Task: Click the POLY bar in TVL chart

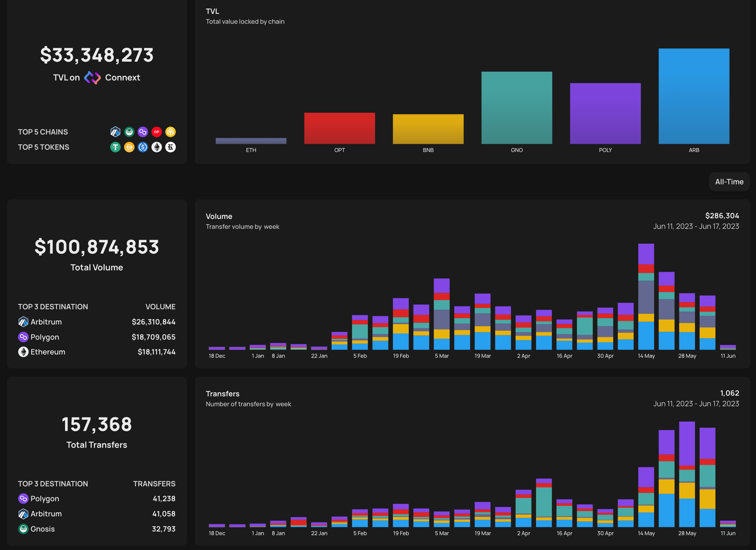Action: click(605, 114)
